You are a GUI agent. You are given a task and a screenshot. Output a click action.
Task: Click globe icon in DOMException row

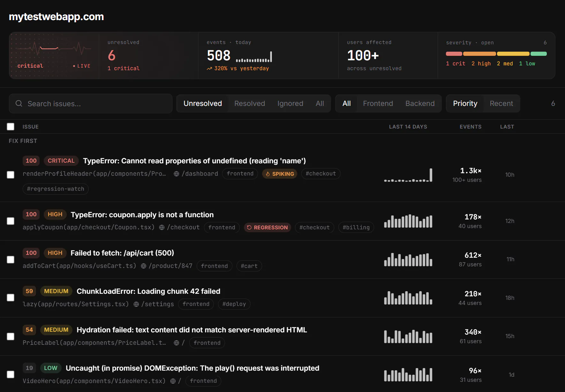[x=173, y=381]
